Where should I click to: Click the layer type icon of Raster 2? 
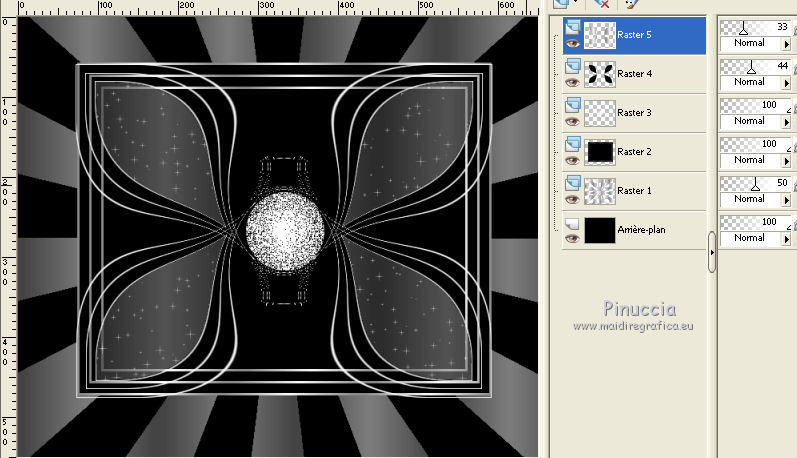(573, 143)
